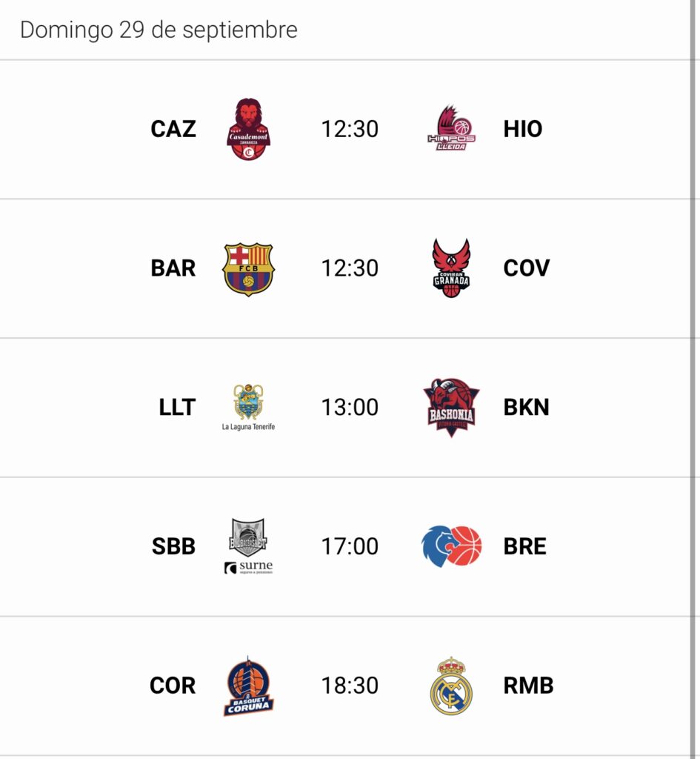Open the CAZ vs HIO 12:30 match time
This screenshot has height=759, width=700.
click(350, 129)
